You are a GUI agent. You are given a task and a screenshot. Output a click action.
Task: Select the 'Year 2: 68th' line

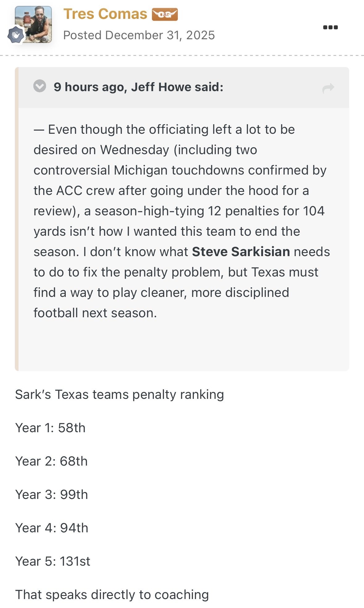[52, 461]
